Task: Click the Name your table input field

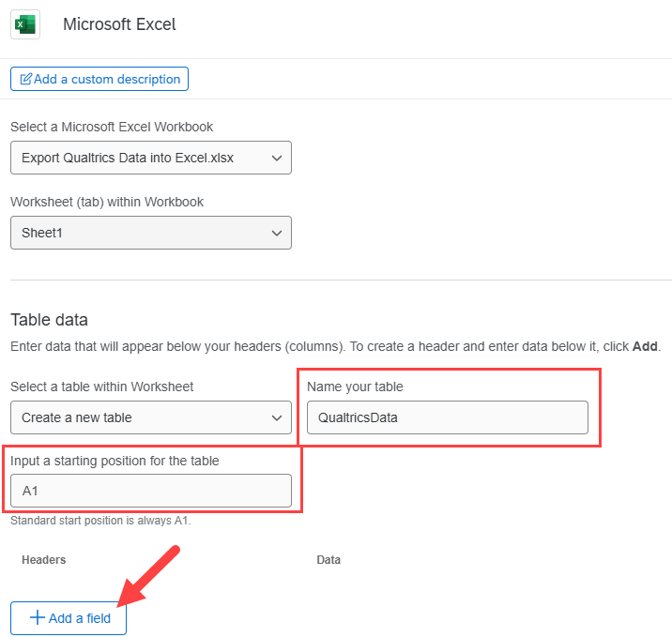Action: pos(448,417)
